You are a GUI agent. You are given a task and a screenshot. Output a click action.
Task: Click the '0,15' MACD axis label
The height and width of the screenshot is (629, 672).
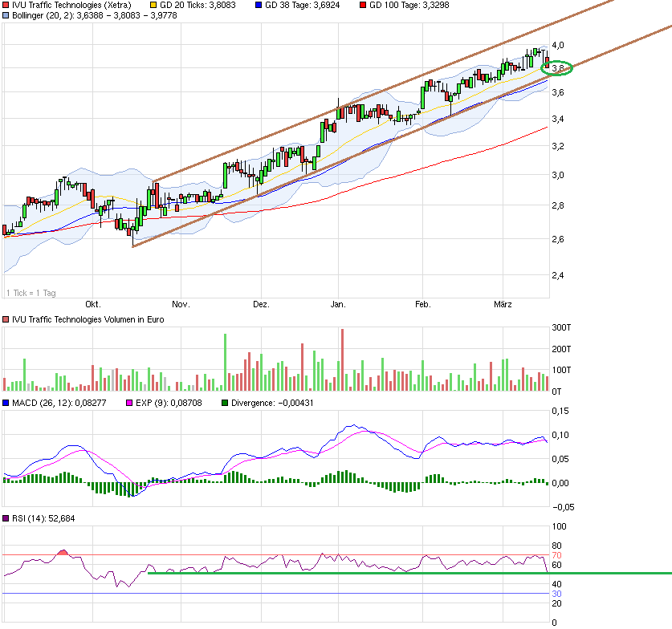pos(560,411)
